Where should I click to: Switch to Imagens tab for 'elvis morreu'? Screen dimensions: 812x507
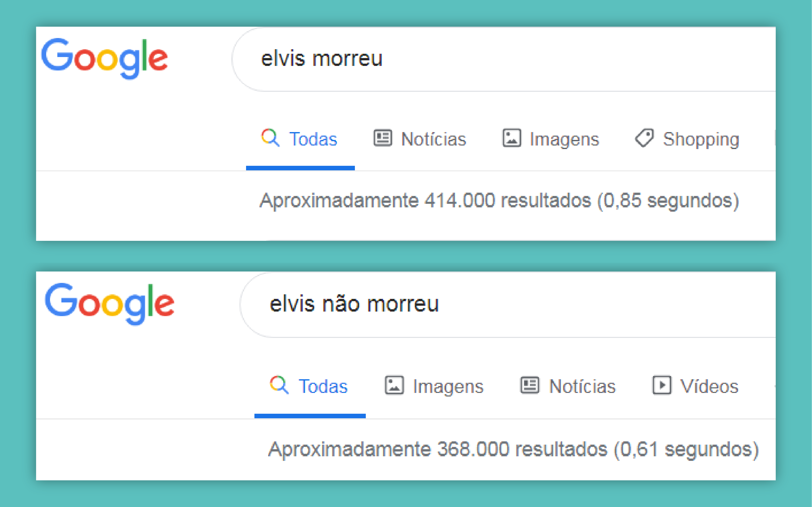pos(564,139)
